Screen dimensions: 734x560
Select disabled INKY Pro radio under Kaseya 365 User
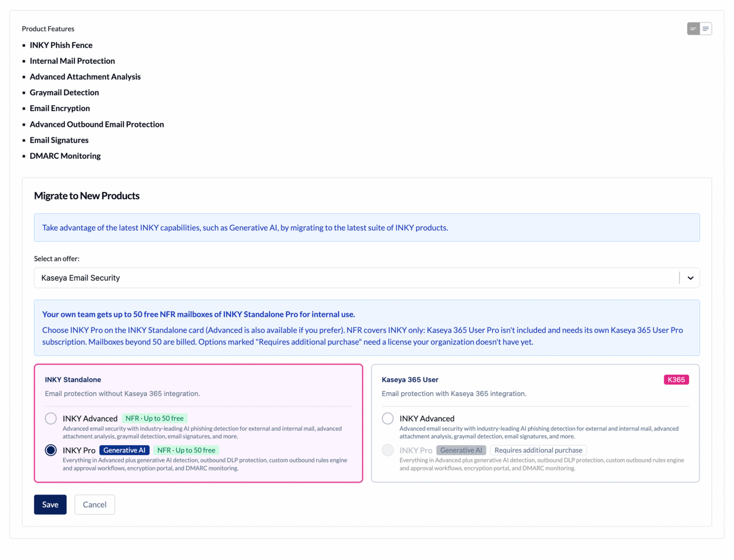pyautogui.click(x=388, y=451)
